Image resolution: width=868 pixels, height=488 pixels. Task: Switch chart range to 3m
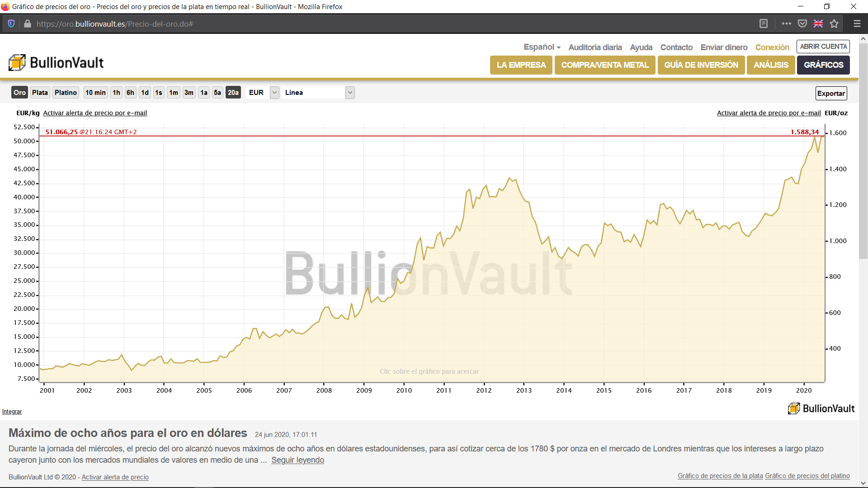pos(189,93)
